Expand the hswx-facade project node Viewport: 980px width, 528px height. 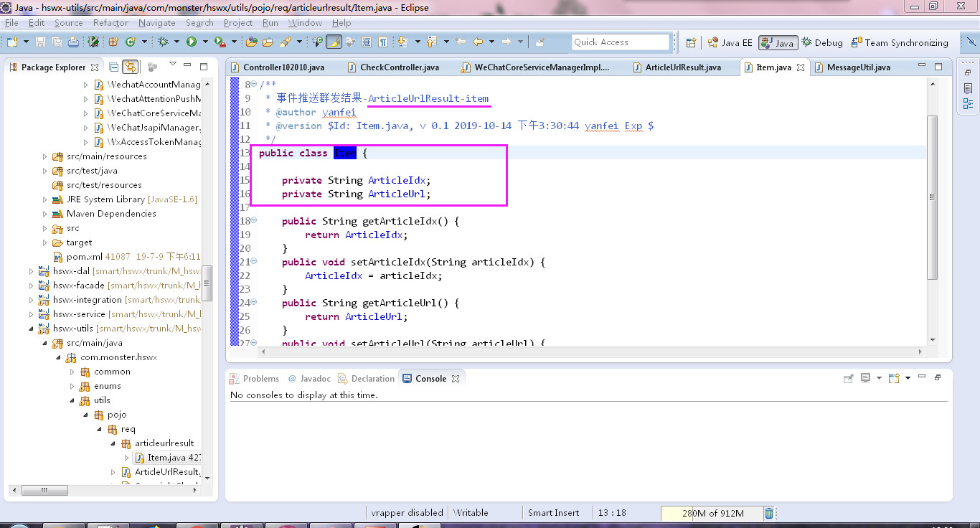point(31,286)
